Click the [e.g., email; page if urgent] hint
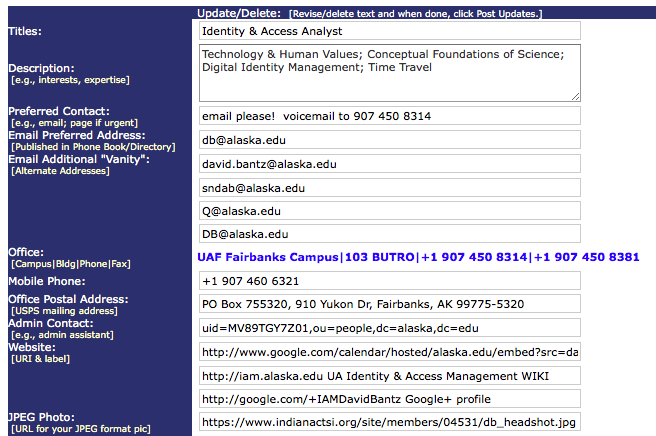 click(74, 123)
